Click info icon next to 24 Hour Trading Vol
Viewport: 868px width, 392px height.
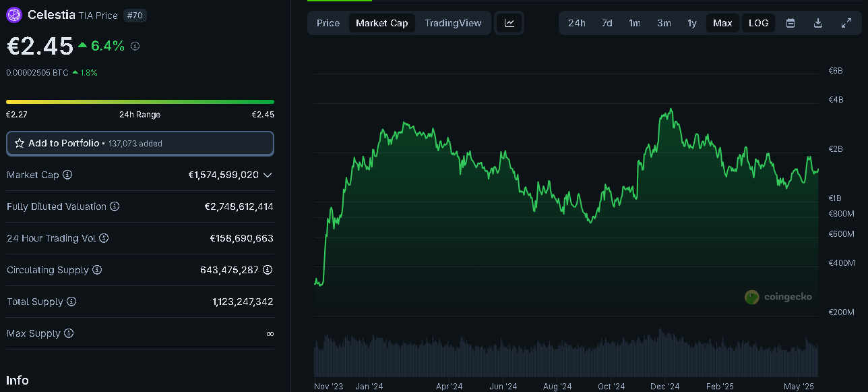pos(104,238)
